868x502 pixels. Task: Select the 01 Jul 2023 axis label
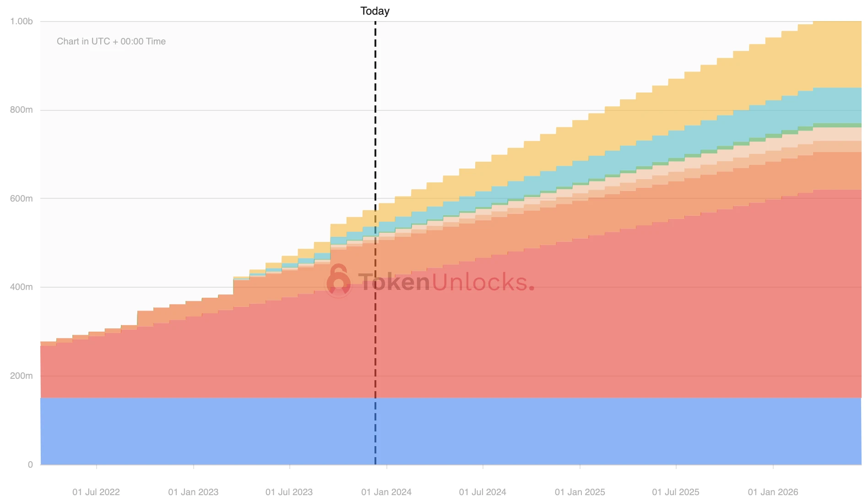289,492
